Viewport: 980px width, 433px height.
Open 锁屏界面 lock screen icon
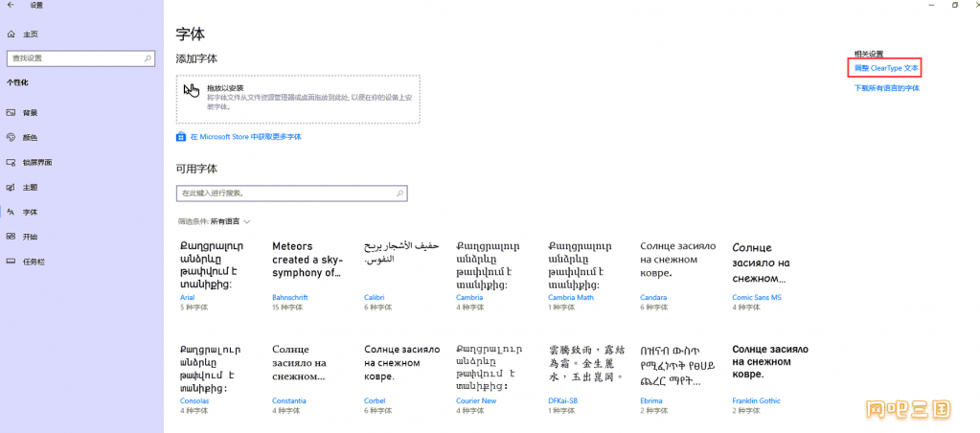click(11, 163)
